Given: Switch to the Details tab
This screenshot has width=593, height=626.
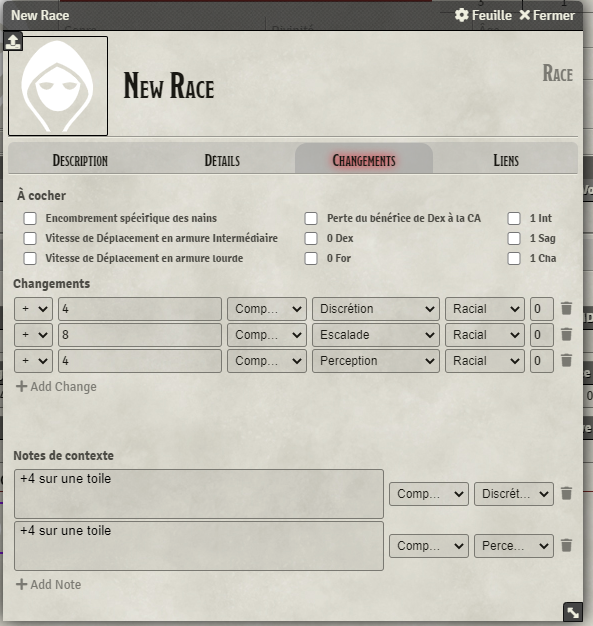Looking at the screenshot, I should point(222,160).
